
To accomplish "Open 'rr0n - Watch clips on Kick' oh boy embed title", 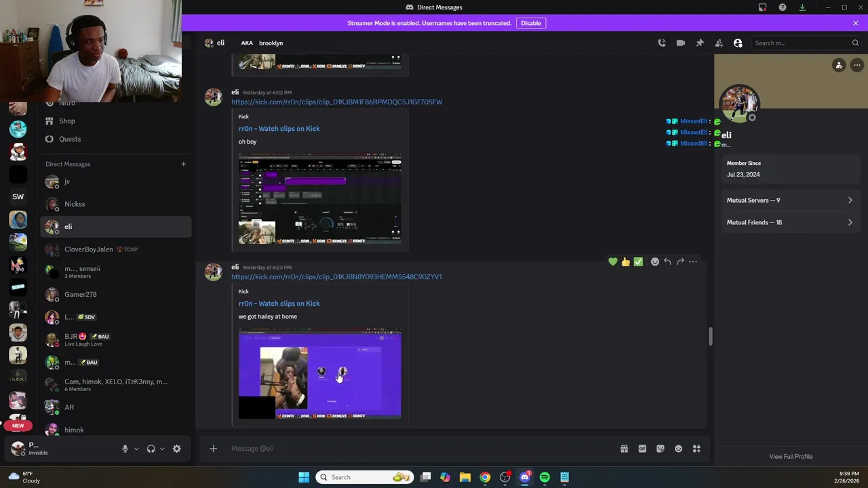I will [x=279, y=129].
